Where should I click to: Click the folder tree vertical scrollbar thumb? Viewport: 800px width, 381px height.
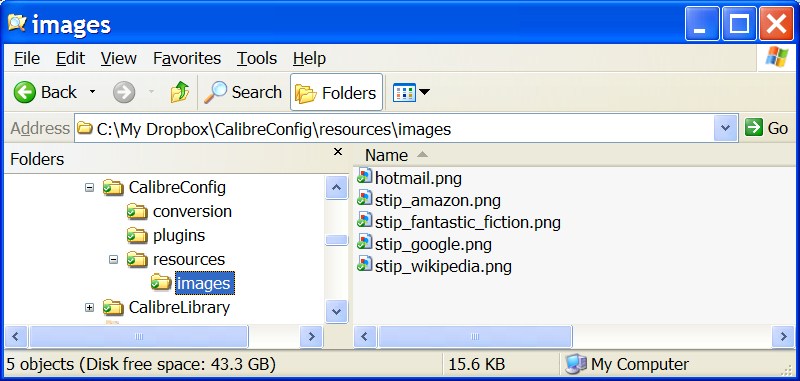tap(336, 240)
